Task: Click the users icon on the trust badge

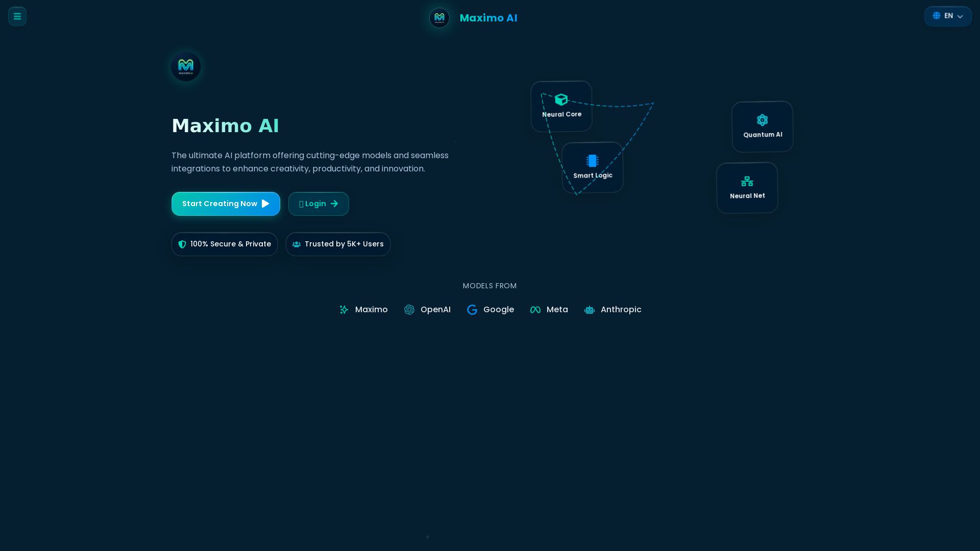Action: [297, 244]
